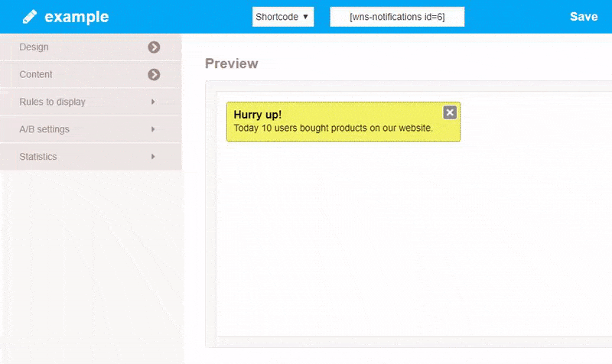Click the wns-notifications shortcode field
The height and width of the screenshot is (364, 612).
tap(397, 17)
